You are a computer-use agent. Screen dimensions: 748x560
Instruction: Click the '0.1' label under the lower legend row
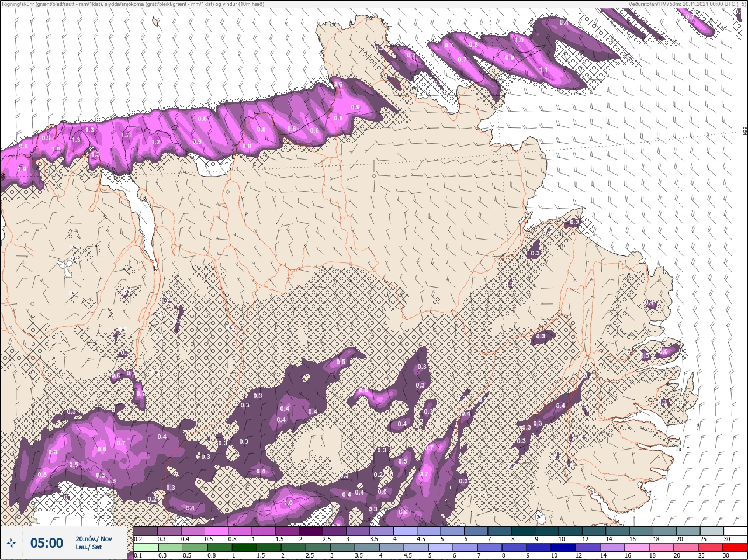(x=138, y=555)
